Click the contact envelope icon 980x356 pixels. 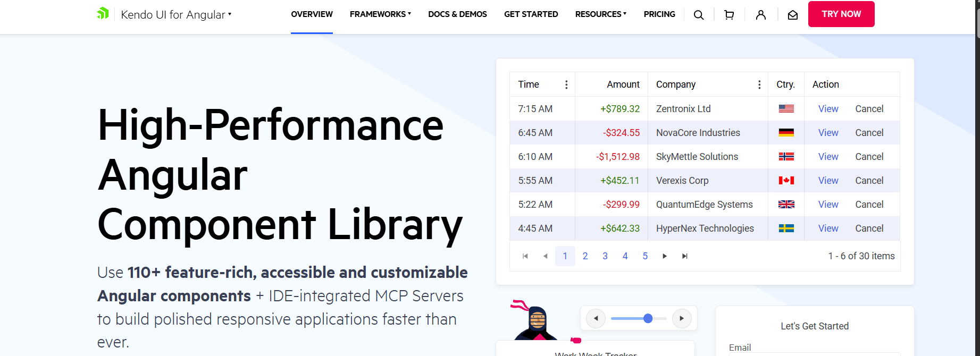click(793, 15)
